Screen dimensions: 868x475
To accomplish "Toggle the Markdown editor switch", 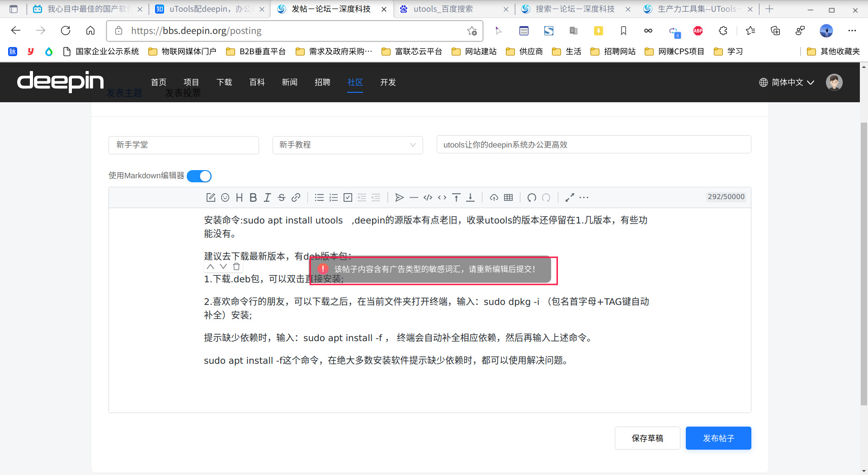I will tap(199, 176).
